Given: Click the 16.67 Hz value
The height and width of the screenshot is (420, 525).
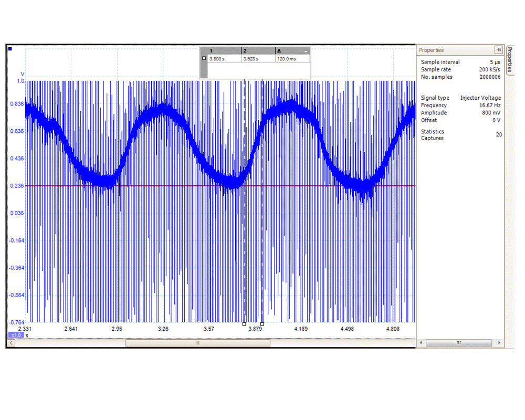Looking at the screenshot, I should click(490, 105).
